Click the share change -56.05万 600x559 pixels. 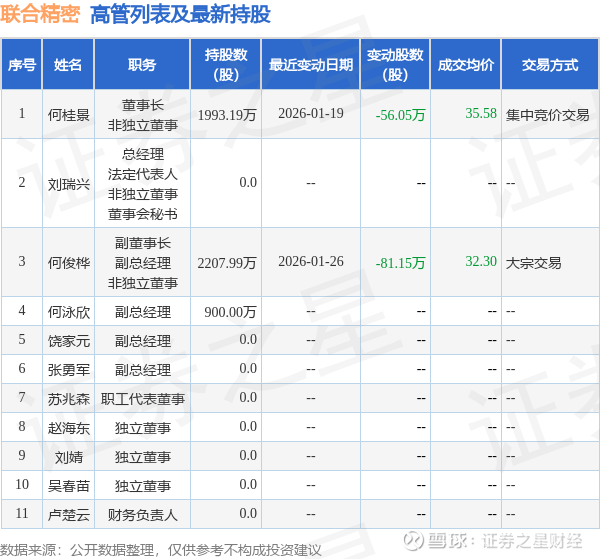pos(400,115)
